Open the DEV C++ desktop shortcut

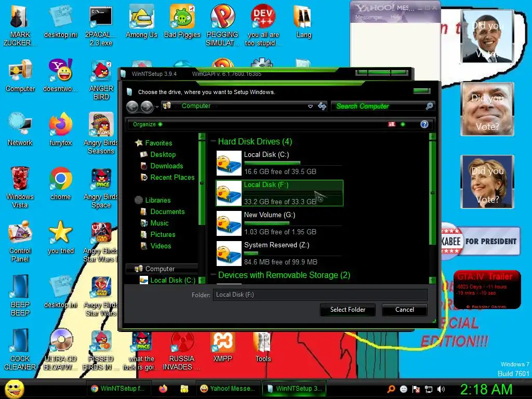[x=263, y=25]
